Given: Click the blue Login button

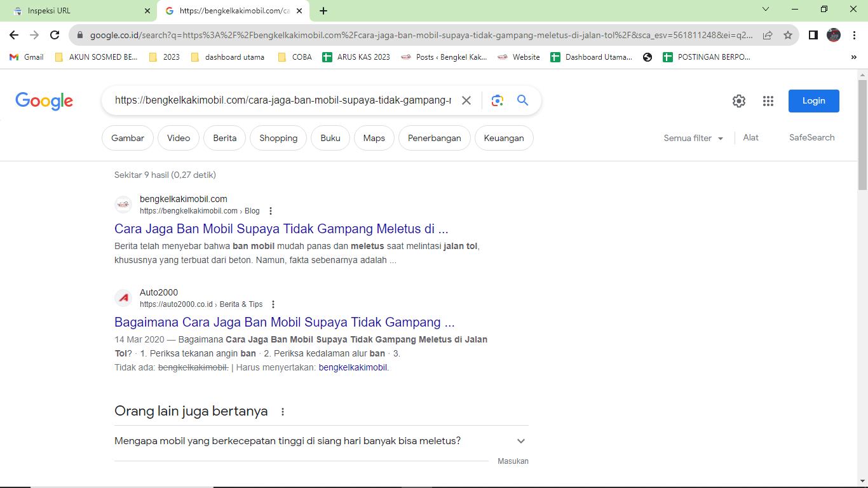Looking at the screenshot, I should (814, 101).
